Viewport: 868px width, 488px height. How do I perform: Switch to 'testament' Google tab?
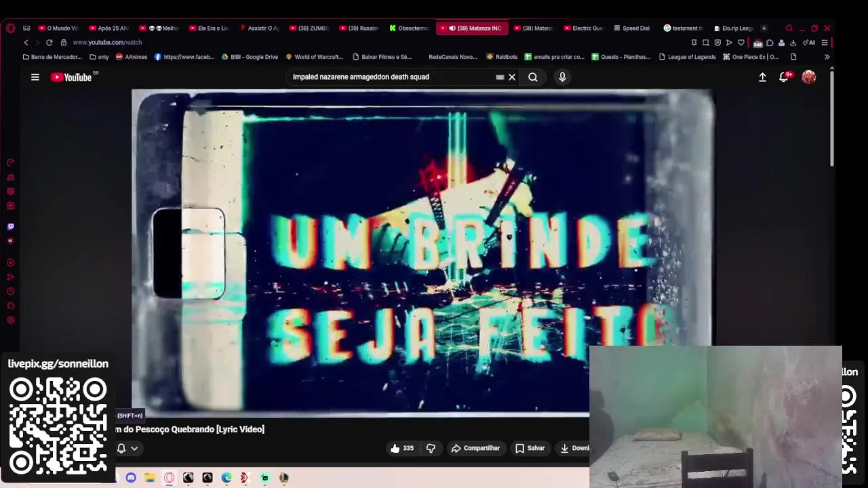coord(683,28)
